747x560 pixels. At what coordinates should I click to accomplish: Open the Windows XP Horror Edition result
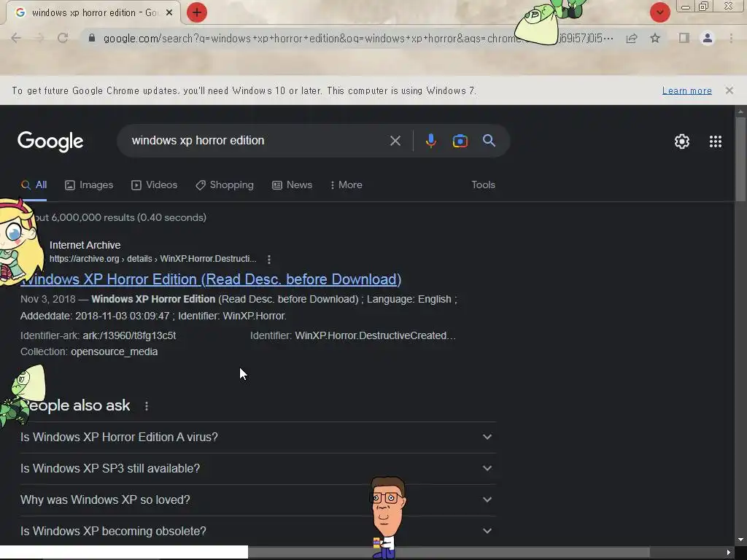[211, 279]
